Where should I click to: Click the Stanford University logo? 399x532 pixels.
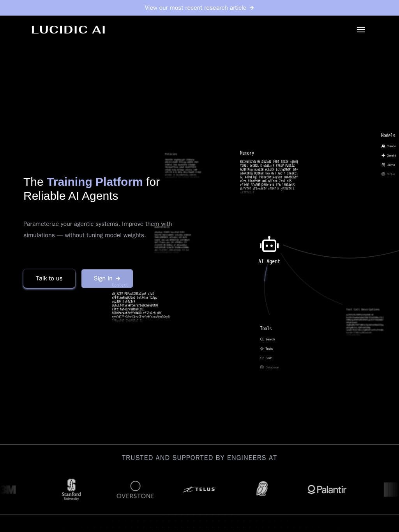coord(71,489)
